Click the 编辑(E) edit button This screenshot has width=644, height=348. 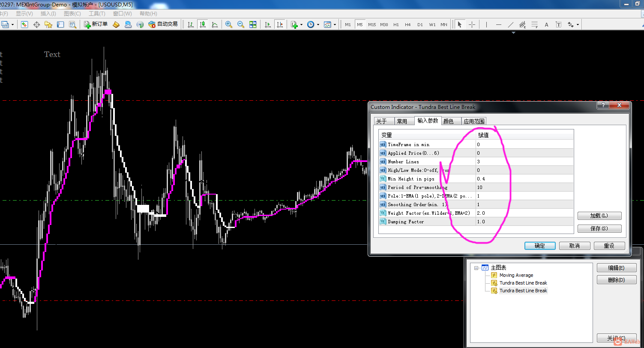pos(616,268)
